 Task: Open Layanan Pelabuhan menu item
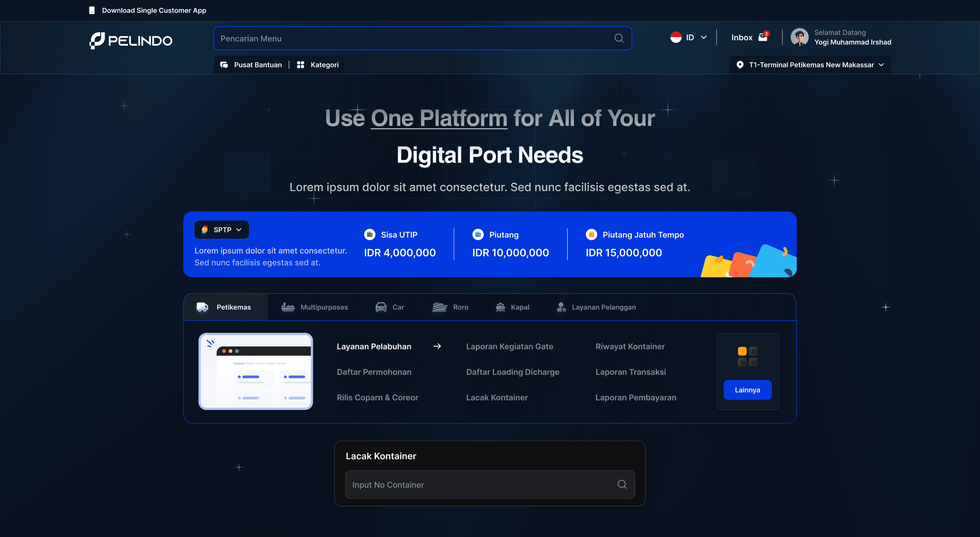click(x=374, y=346)
